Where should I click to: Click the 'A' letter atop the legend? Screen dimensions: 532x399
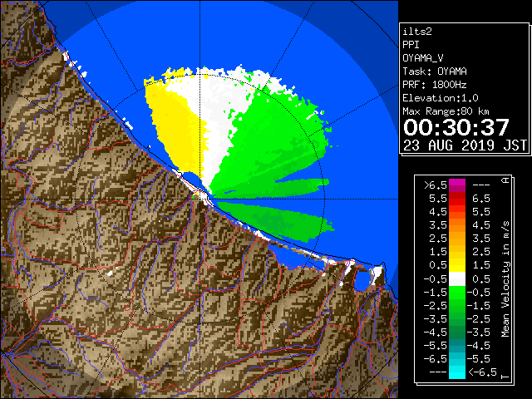tap(505, 180)
